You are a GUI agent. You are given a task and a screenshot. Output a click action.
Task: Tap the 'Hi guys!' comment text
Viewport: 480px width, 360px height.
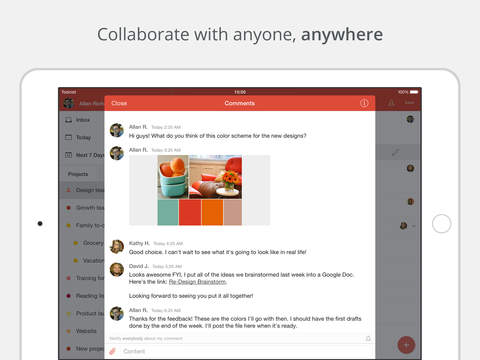click(x=217, y=136)
